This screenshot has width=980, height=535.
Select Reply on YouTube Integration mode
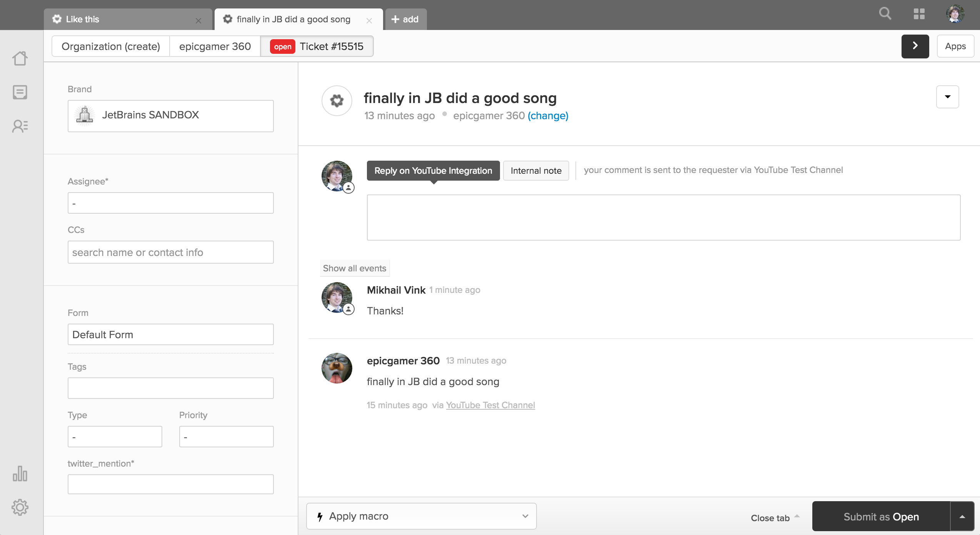tap(433, 171)
